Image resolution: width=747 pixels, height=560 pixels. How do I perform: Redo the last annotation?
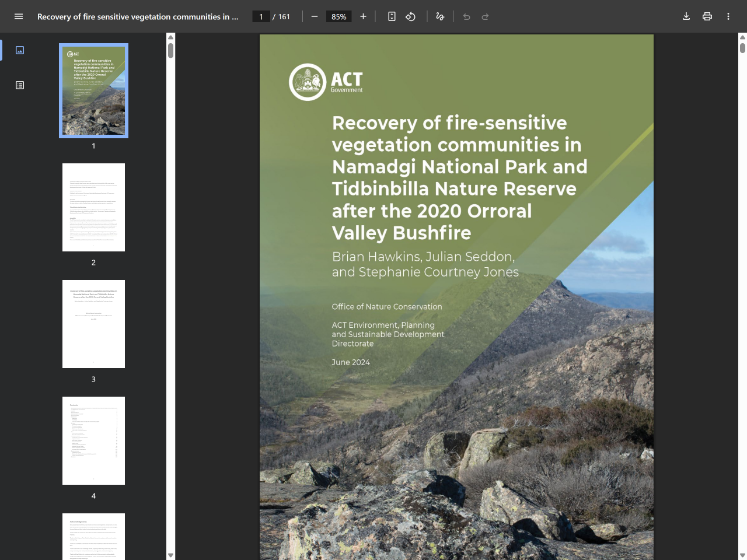click(x=484, y=16)
